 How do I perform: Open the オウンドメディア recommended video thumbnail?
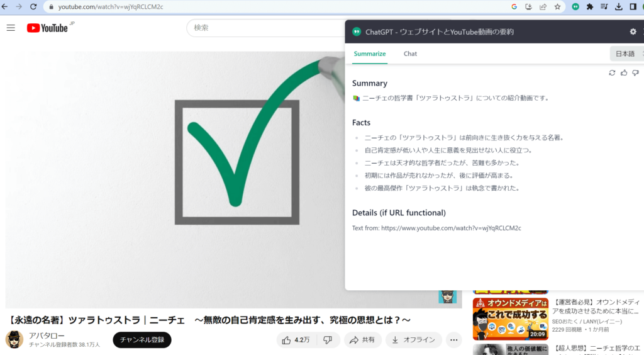(x=510, y=318)
